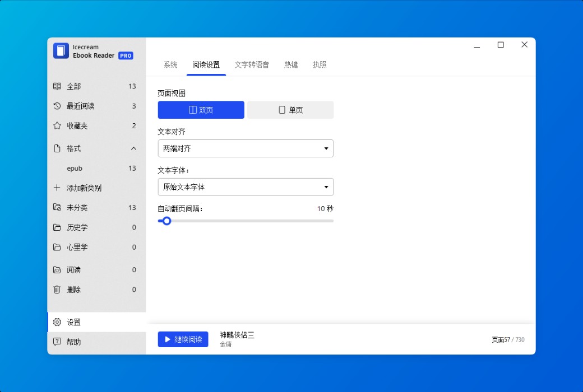Open the 文本对齐 text alignment dropdown
The image size is (583, 392).
click(245, 148)
